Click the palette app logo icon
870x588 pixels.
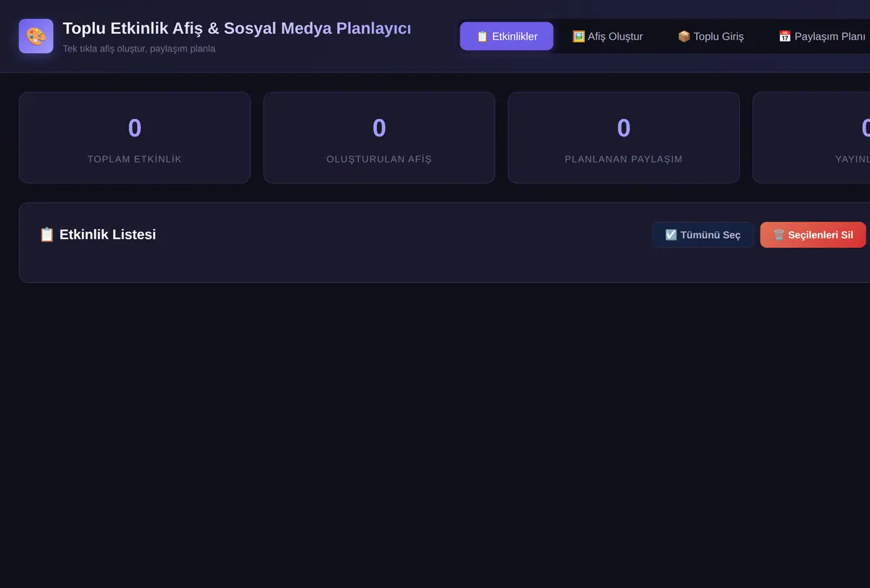point(36,36)
